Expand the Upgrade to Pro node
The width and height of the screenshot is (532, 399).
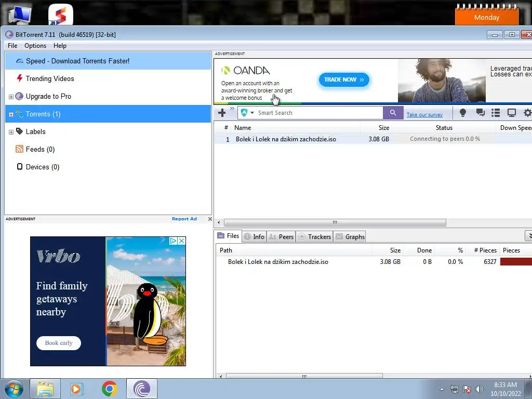click(11, 97)
